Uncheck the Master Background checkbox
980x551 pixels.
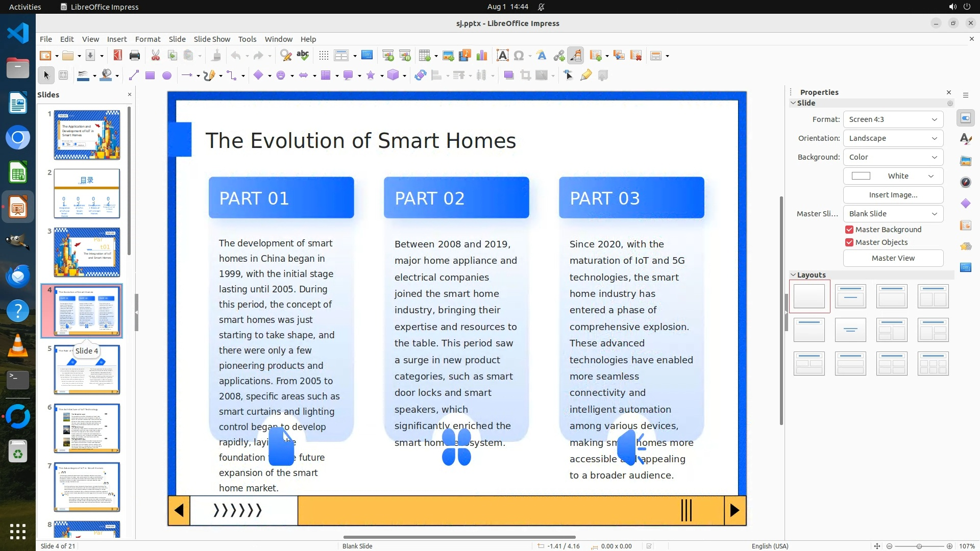coord(849,230)
